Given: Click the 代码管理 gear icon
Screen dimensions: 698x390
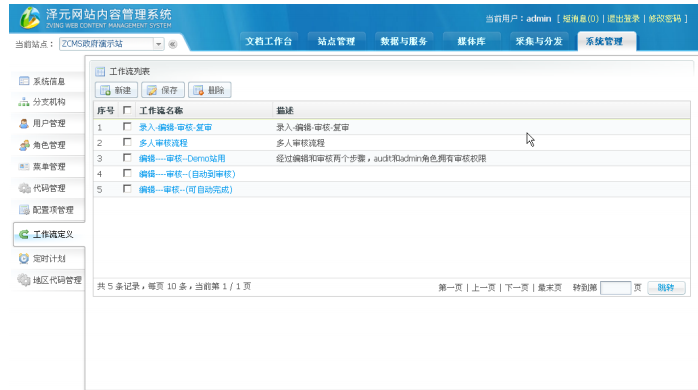Looking at the screenshot, I should [24, 188].
